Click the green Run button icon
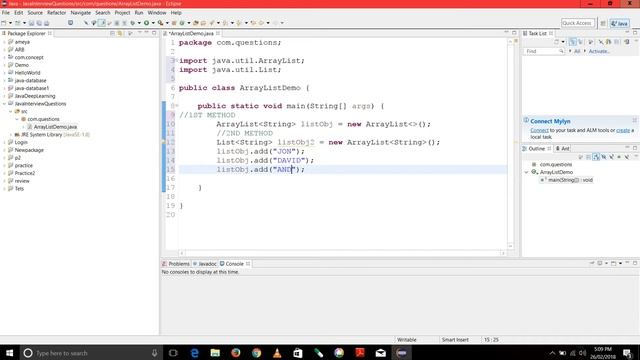This screenshot has height=360, width=640. (146, 23)
